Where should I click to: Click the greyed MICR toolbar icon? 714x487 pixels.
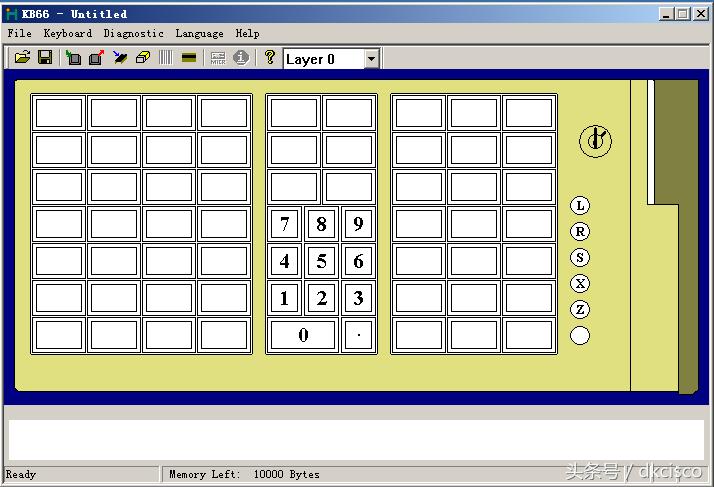point(218,57)
